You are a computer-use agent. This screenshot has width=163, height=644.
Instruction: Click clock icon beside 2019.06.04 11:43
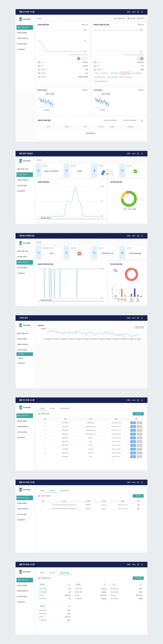click(94, 253)
